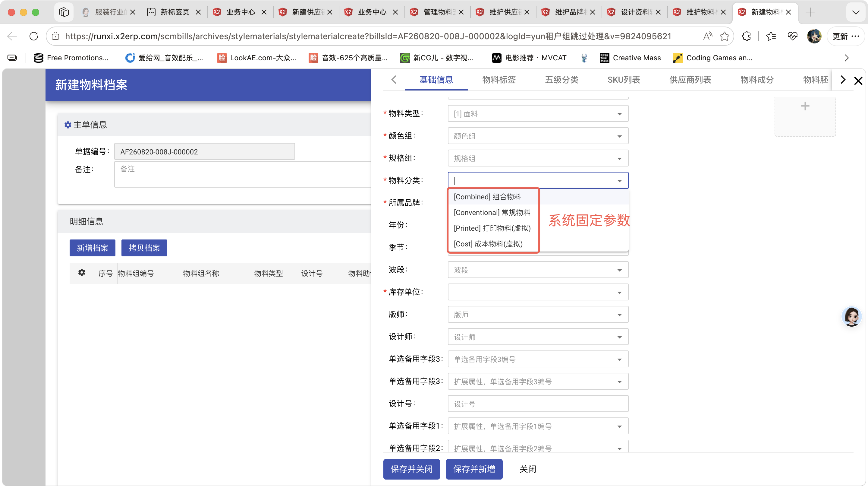Image resolution: width=868 pixels, height=488 pixels.
Task: Open the Creative Mass bookmark
Action: tap(630, 58)
